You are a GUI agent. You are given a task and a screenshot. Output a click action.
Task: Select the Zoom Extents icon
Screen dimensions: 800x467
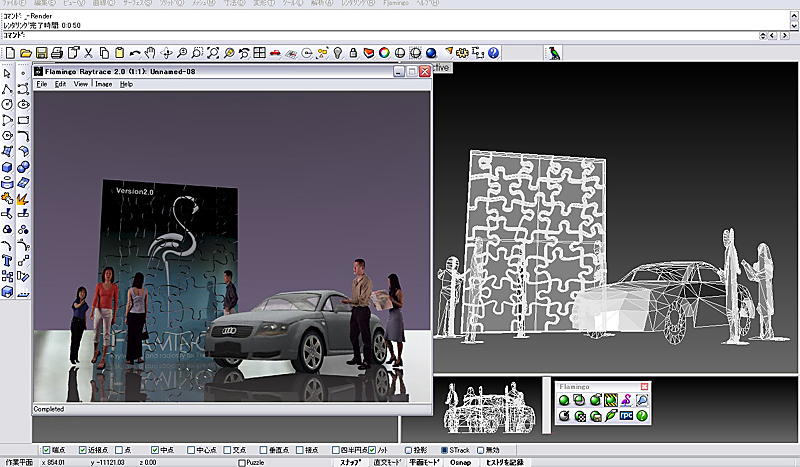click(213, 53)
